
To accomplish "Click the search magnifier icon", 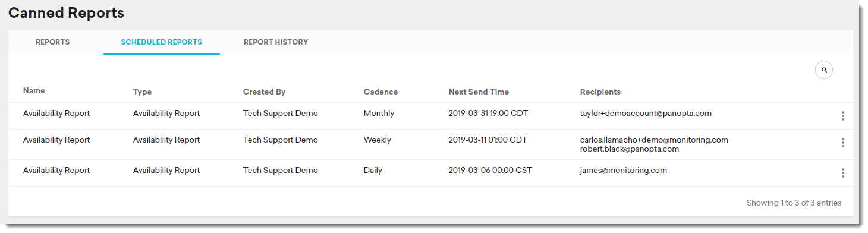I will pyautogui.click(x=824, y=70).
